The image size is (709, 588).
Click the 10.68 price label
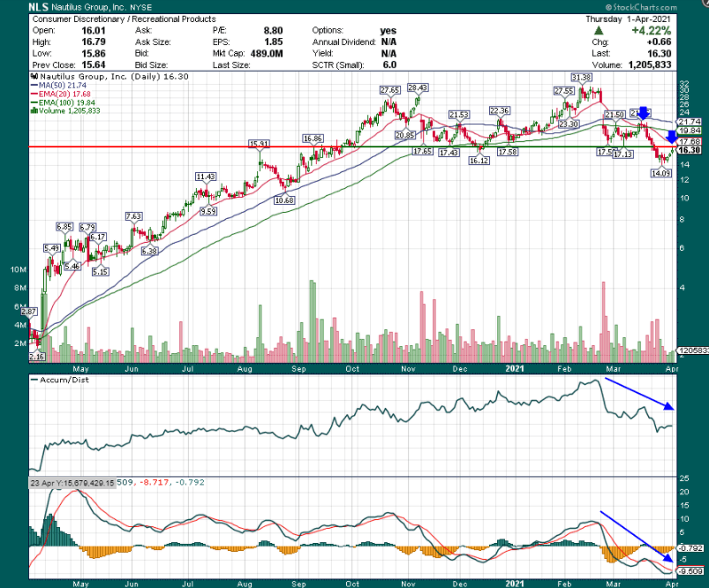point(284,200)
